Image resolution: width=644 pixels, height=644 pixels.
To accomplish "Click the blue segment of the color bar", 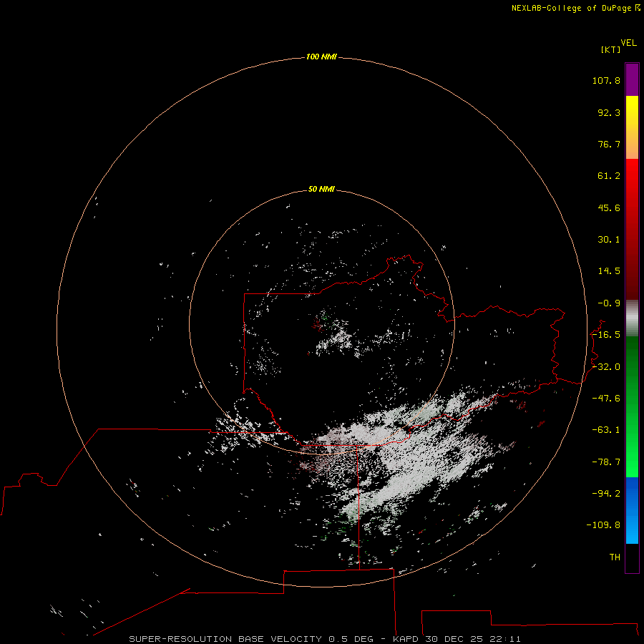I will click(x=632, y=510).
